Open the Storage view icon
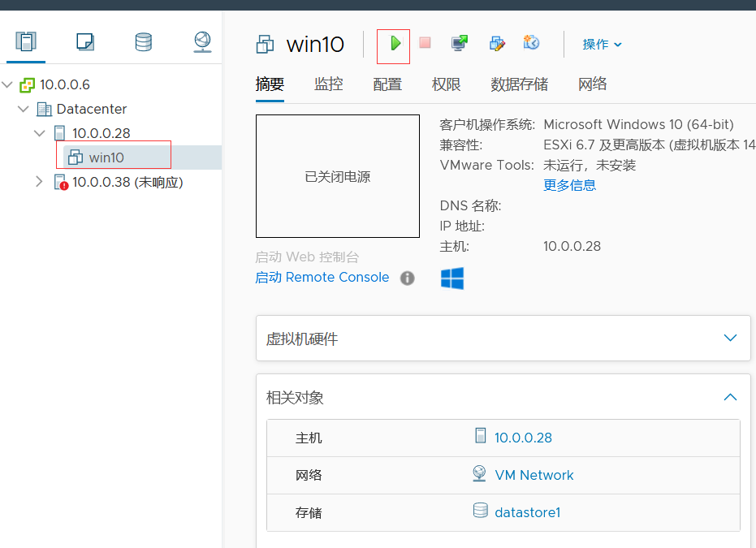 pyautogui.click(x=144, y=42)
